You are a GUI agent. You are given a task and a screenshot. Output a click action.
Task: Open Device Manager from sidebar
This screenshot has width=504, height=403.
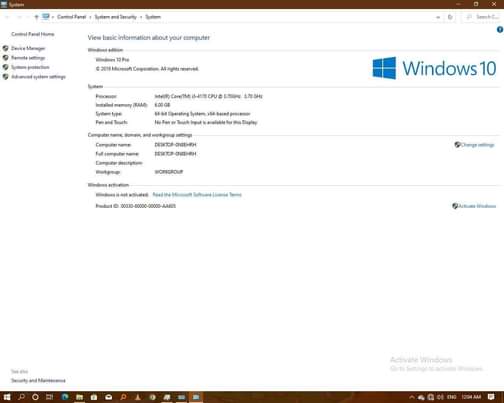click(28, 48)
